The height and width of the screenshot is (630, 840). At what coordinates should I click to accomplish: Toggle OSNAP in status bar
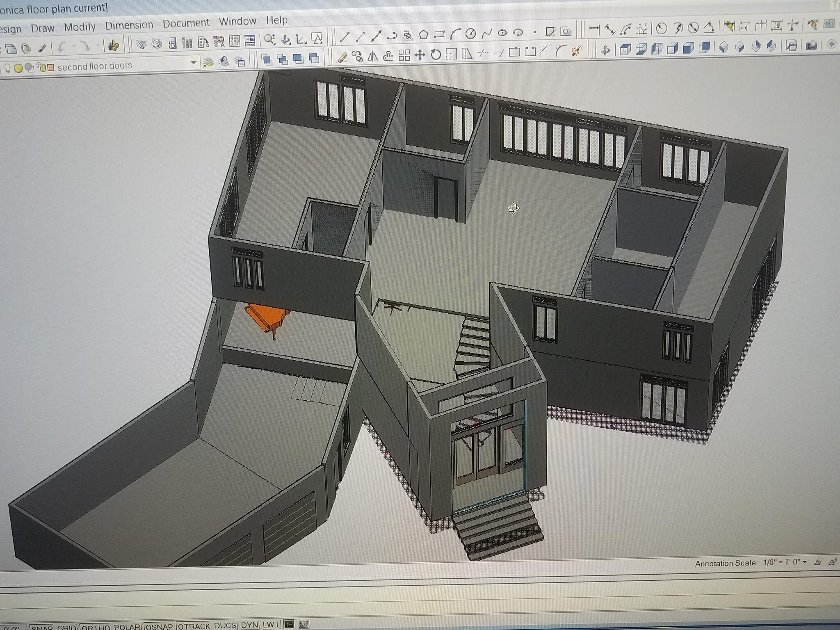(x=159, y=626)
